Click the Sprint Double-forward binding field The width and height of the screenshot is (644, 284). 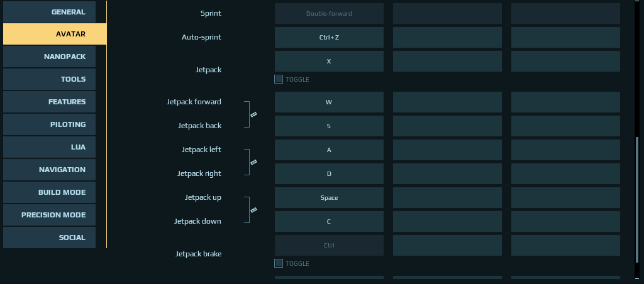tap(329, 14)
